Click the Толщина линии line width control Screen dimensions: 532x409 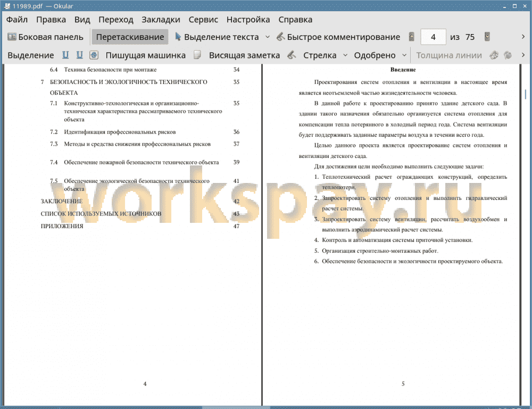449,55
